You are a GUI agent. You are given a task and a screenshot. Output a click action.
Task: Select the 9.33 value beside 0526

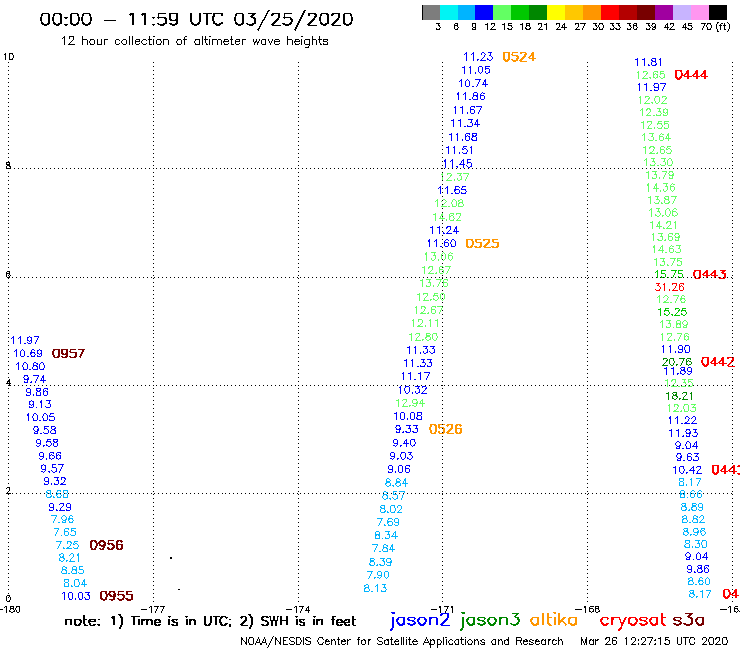[407, 429]
